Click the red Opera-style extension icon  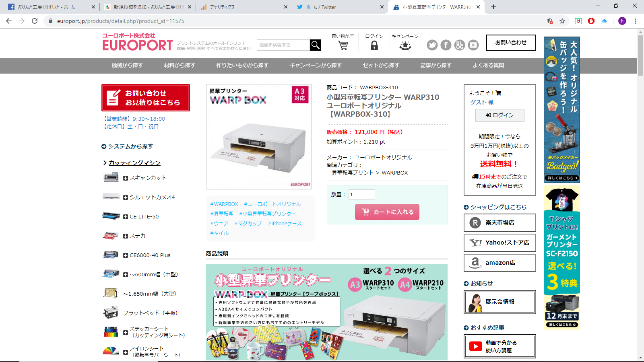pos(591,21)
